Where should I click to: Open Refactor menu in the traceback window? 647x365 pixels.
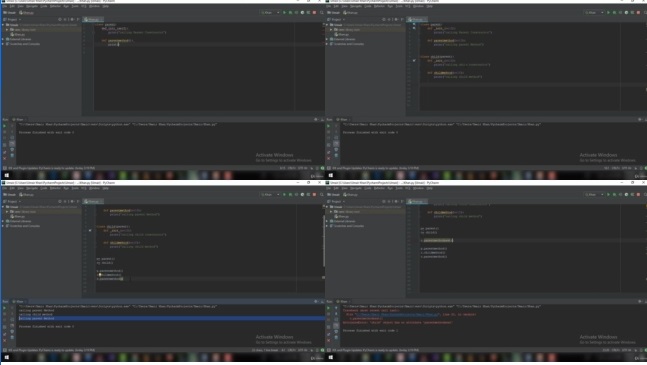click(379, 188)
